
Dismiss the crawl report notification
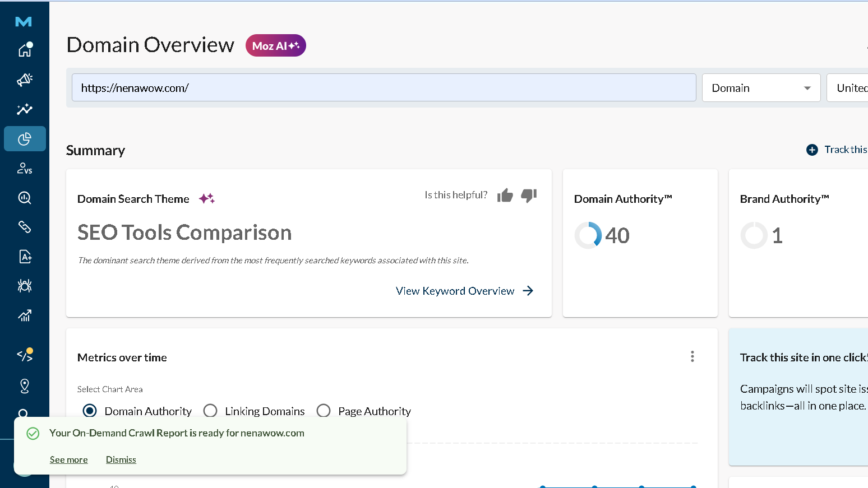(x=121, y=459)
